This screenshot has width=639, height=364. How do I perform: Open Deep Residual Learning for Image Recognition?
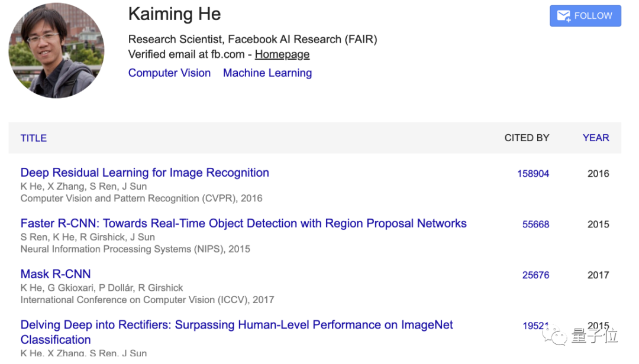click(145, 173)
